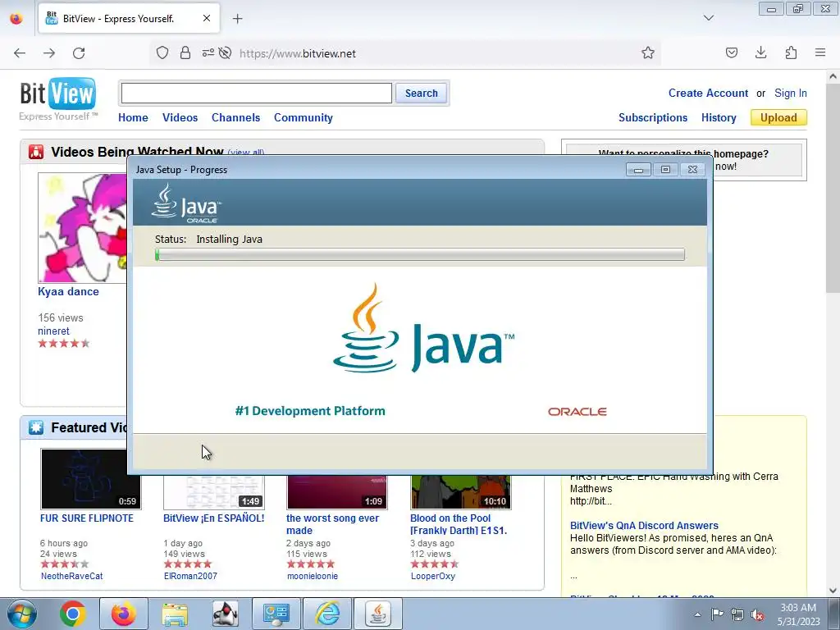Click the Blood on the Pool thumbnail
Image resolution: width=840 pixels, height=630 pixels.
pyautogui.click(x=461, y=492)
